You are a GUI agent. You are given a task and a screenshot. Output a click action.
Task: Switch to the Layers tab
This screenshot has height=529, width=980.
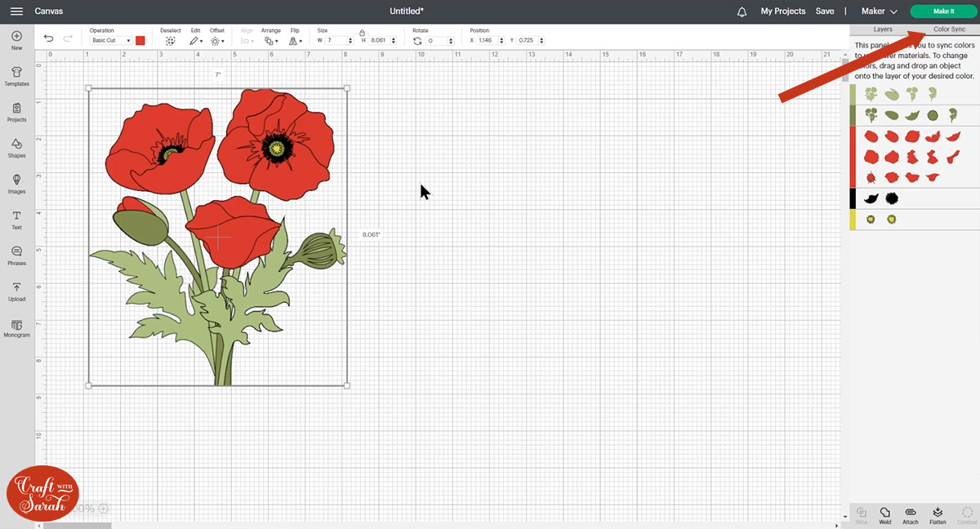tap(883, 29)
